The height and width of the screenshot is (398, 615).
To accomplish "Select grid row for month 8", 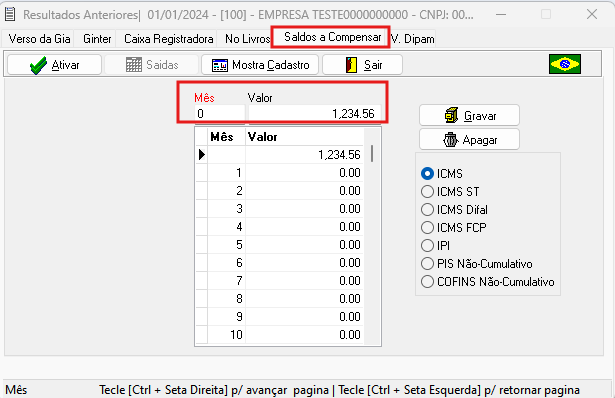I will pyautogui.click(x=280, y=299).
